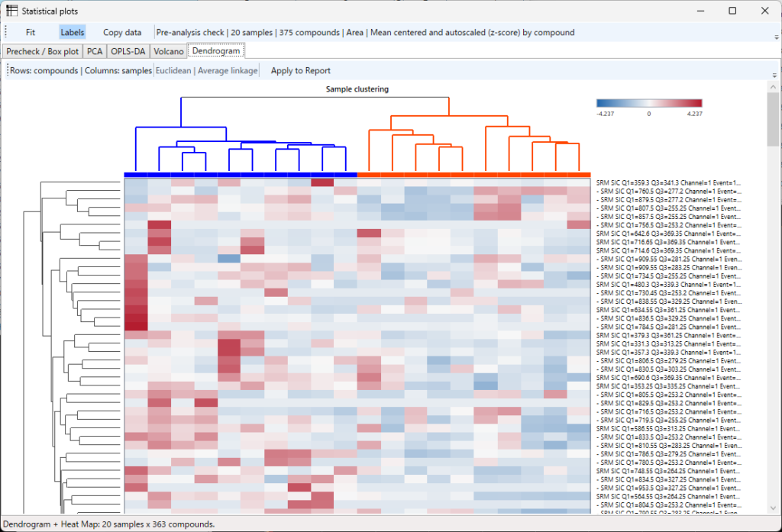Switch to the Precheck / Box plot tab

click(43, 51)
